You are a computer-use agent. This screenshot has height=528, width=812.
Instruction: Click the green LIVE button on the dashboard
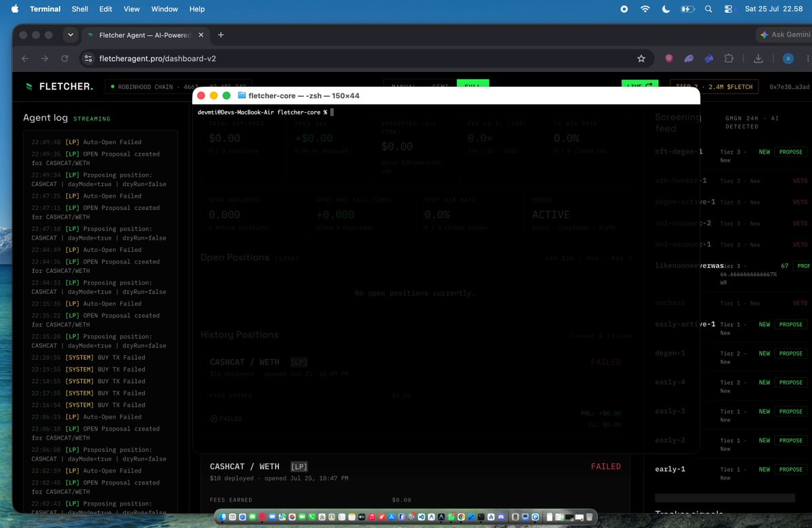[x=639, y=84]
